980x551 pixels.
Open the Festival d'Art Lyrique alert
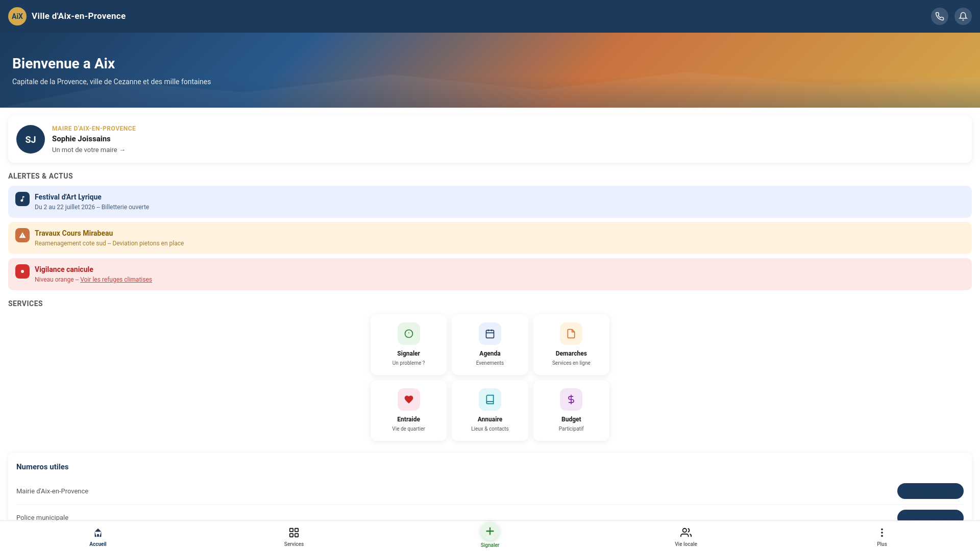tap(490, 202)
